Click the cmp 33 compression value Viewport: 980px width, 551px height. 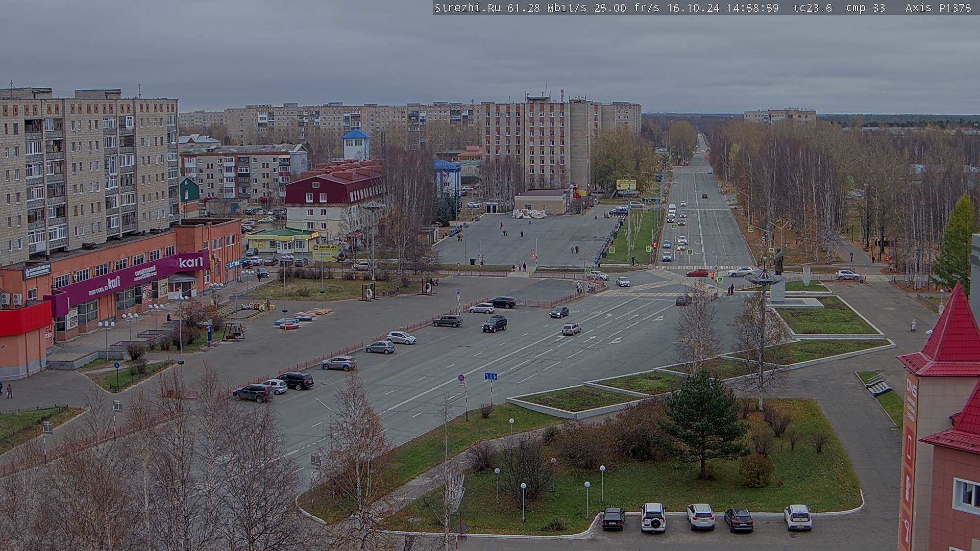(x=865, y=8)
